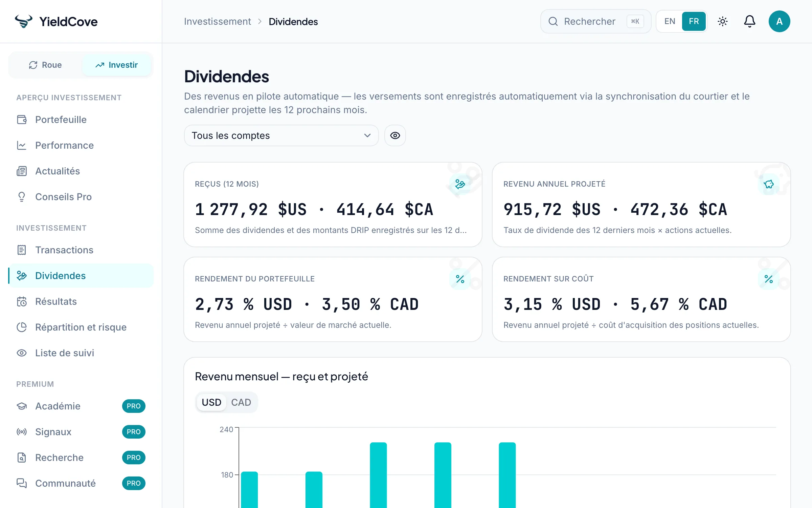Open Recherche document search icon
This screenshot has width=812, height=508.
click(22, 458)
